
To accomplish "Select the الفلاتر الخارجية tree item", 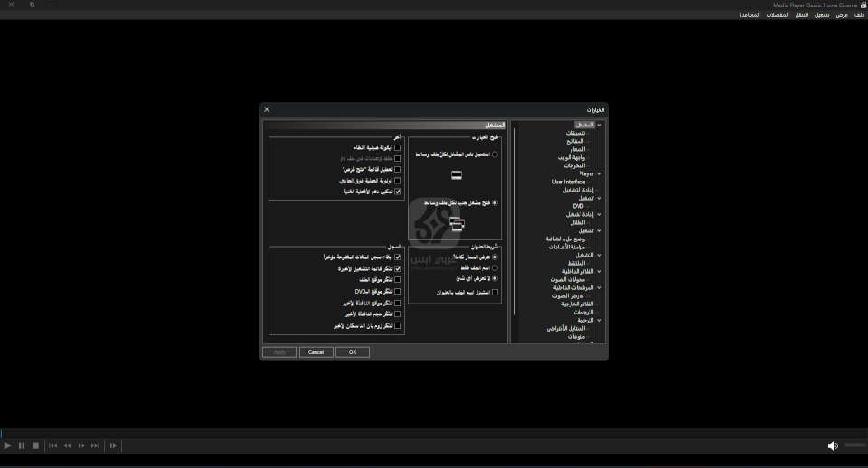I will point(578,304).
